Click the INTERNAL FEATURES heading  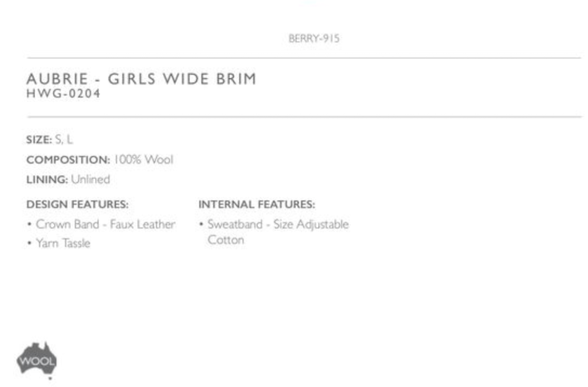coord(257,204)
